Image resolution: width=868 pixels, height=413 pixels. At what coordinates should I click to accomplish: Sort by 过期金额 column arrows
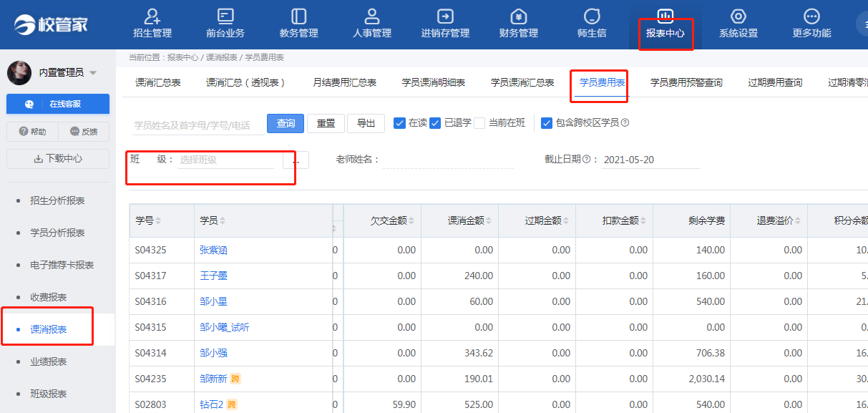[x=566, y=220]
